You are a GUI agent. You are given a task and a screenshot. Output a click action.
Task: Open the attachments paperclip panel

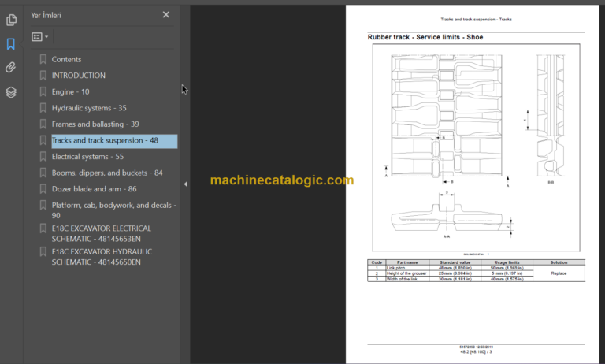[x=11, y=68]
